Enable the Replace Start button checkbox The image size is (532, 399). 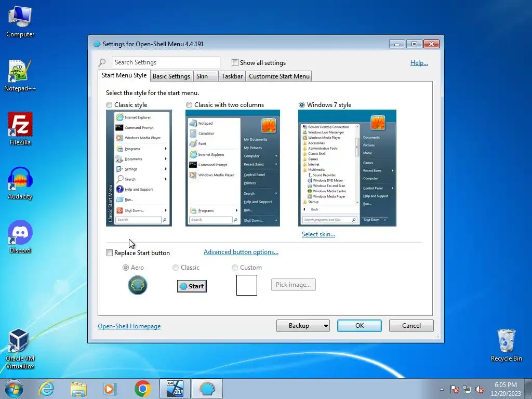pos(109,253)
